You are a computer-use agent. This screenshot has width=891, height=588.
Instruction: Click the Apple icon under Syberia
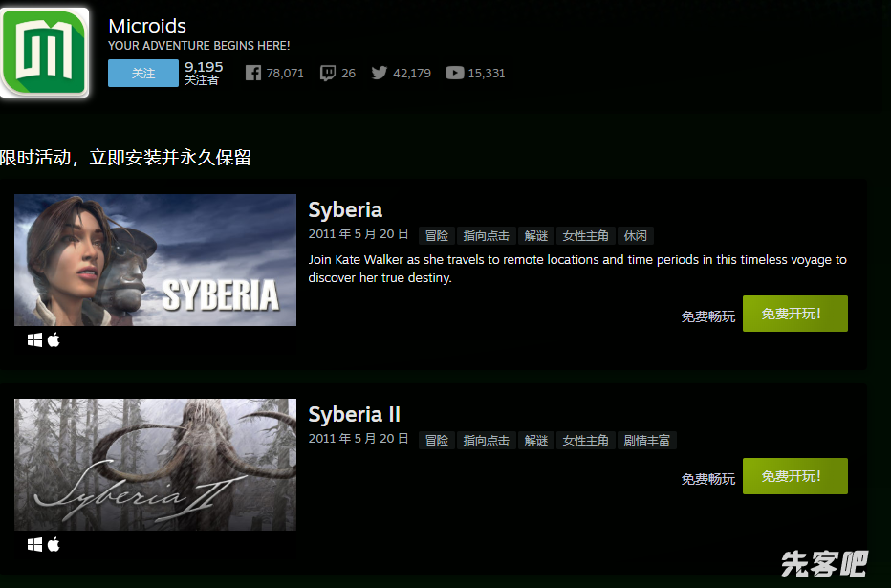click(54, 339)
